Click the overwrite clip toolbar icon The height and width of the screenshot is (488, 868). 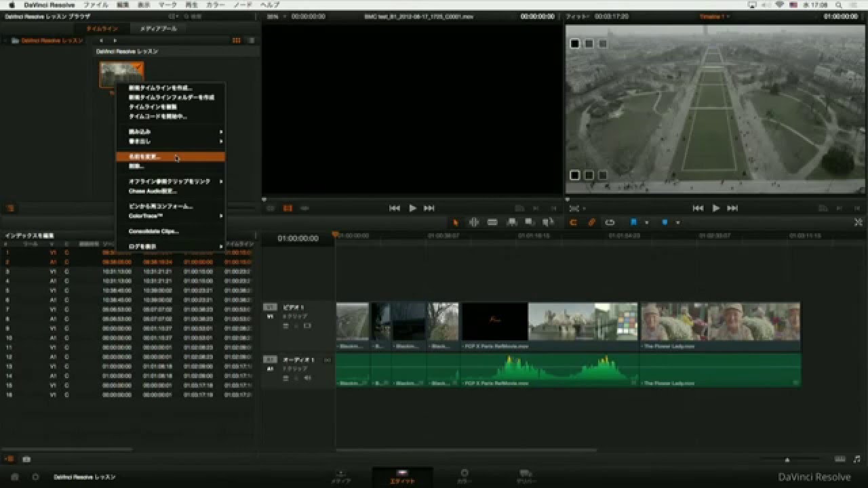tap(530, 222)
